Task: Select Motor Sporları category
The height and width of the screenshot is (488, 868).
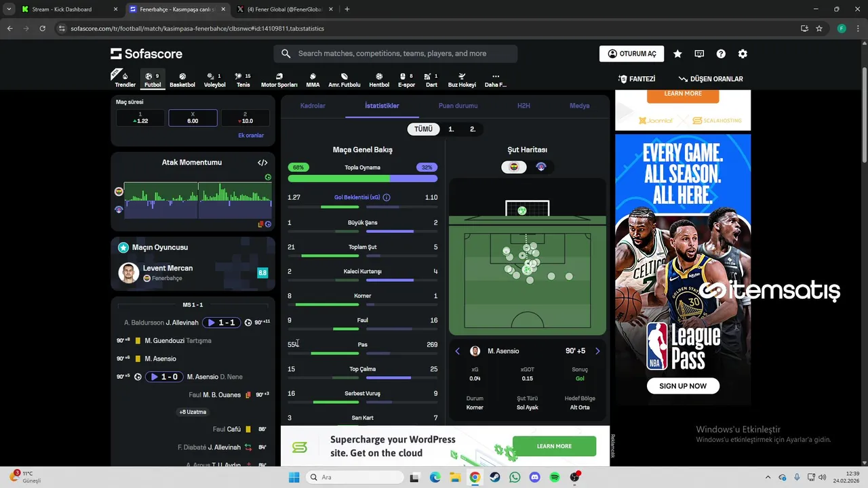Action: tap(279, 80)
